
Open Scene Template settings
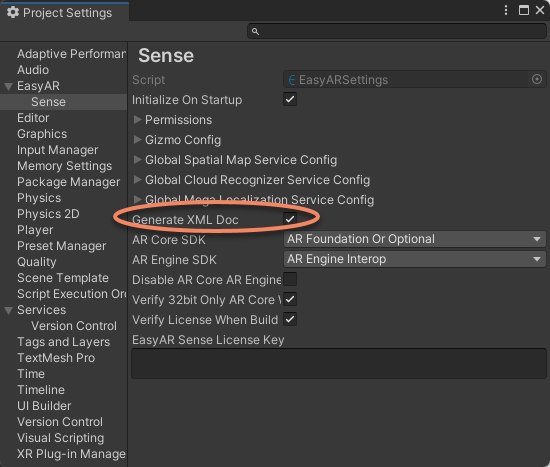click(63, 278)
